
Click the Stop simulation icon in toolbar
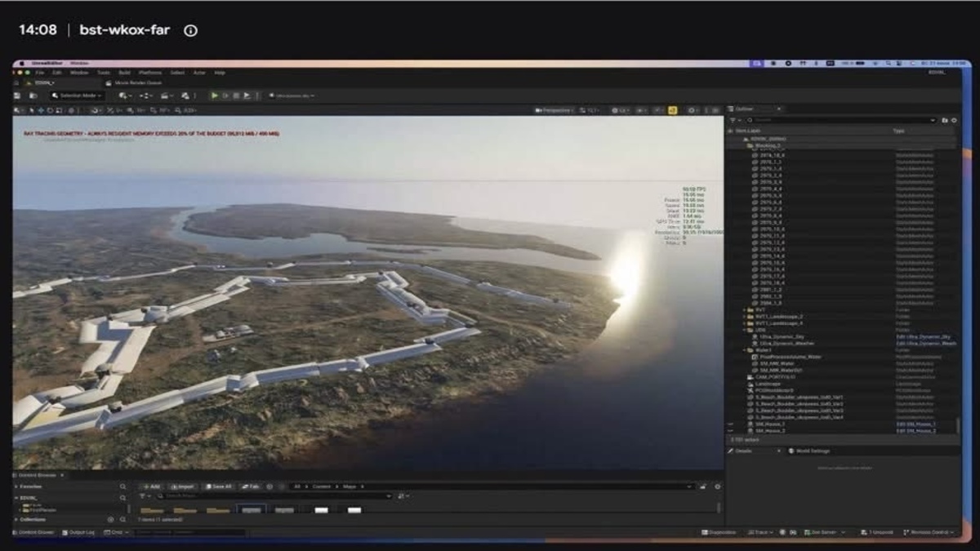coord(236,96)
